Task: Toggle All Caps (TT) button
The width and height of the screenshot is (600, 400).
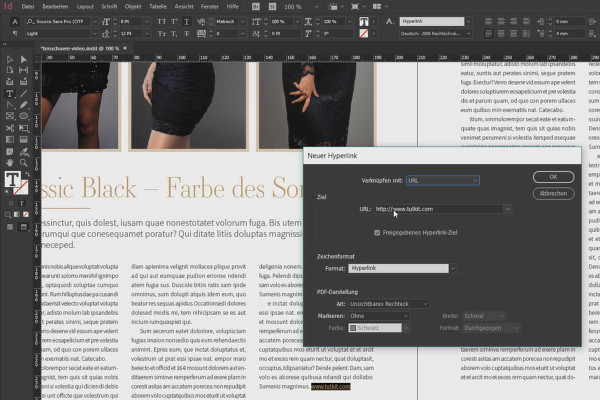Action: pyautogui.click(x=162, y=21)
